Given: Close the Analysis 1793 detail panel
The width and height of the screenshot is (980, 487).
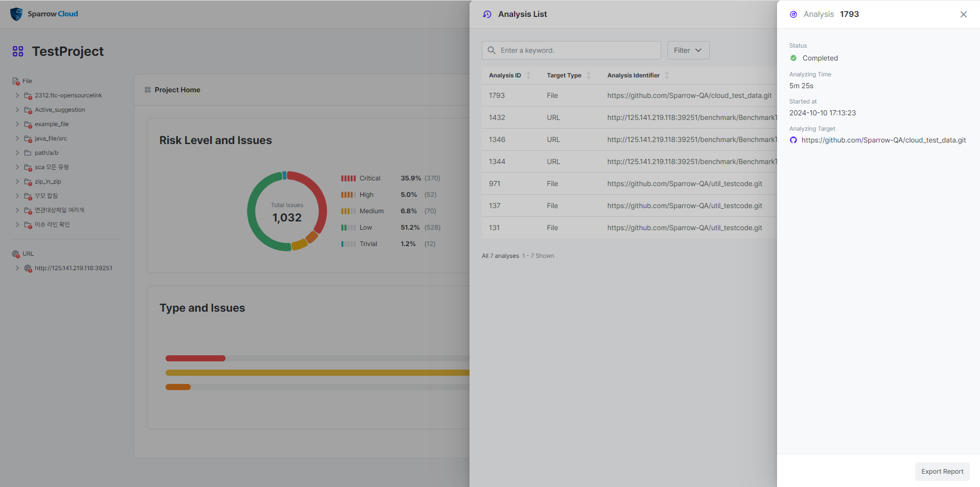Looking at the screenshot, I should pyautogui.click(x=964, y=14).
